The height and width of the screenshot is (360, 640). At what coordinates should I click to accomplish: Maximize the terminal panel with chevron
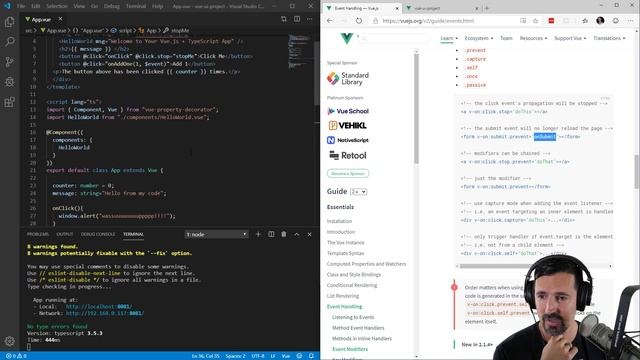297,234
